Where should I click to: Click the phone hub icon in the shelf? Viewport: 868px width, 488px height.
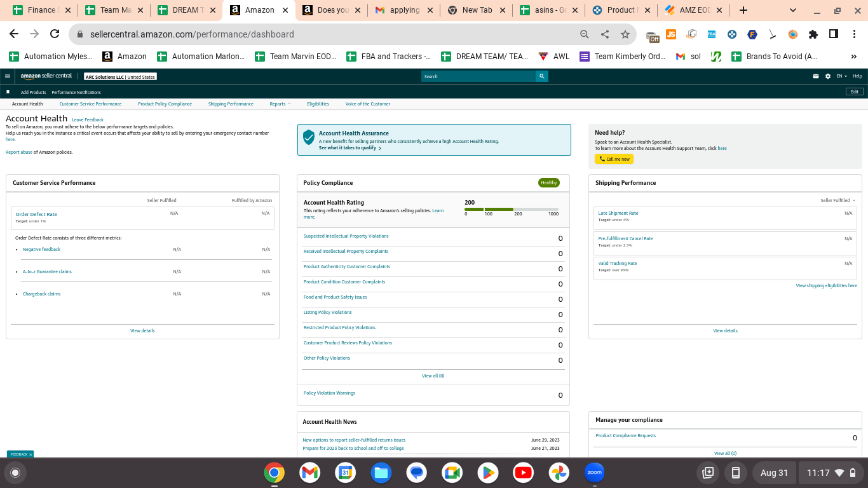[x=736, y=473]
